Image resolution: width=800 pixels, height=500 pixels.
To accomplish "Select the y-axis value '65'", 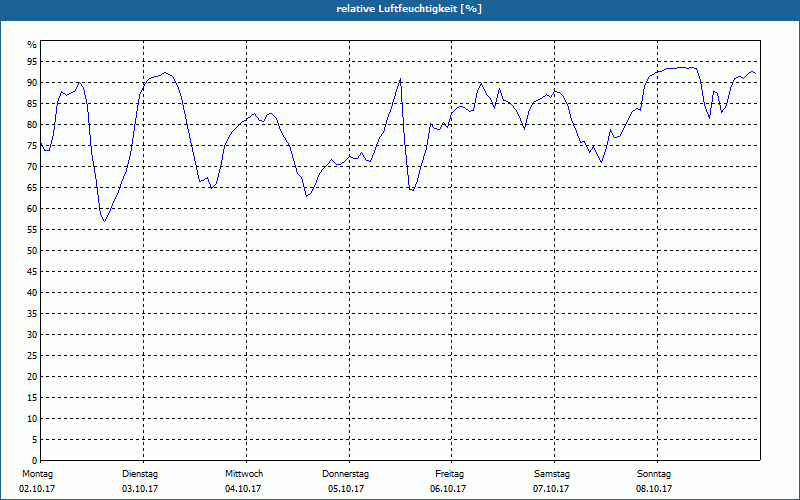I will click(x=32, y=188).
